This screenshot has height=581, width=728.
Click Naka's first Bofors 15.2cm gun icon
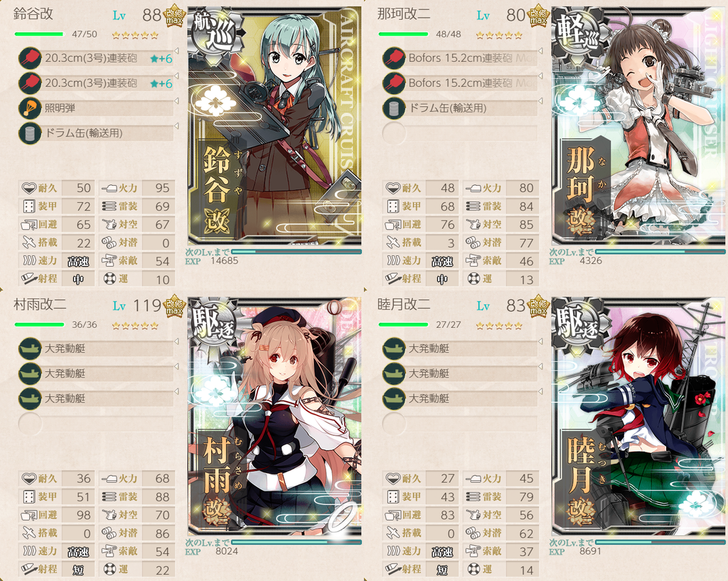394,58
